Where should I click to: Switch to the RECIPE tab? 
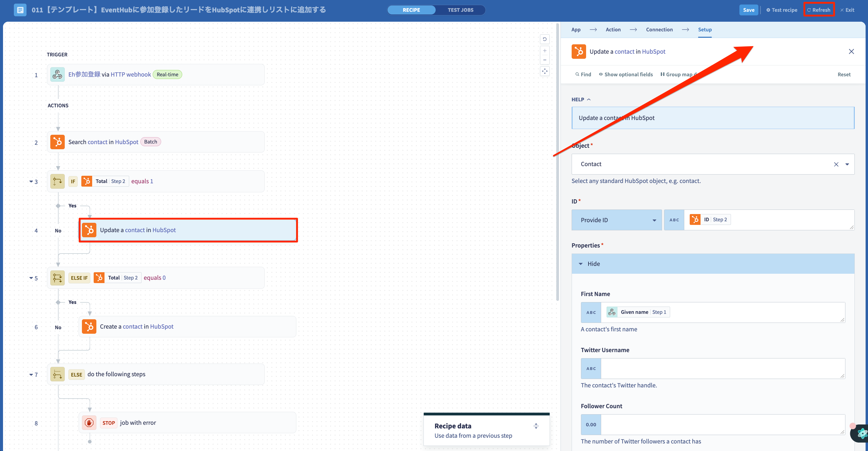coord(411,10)
